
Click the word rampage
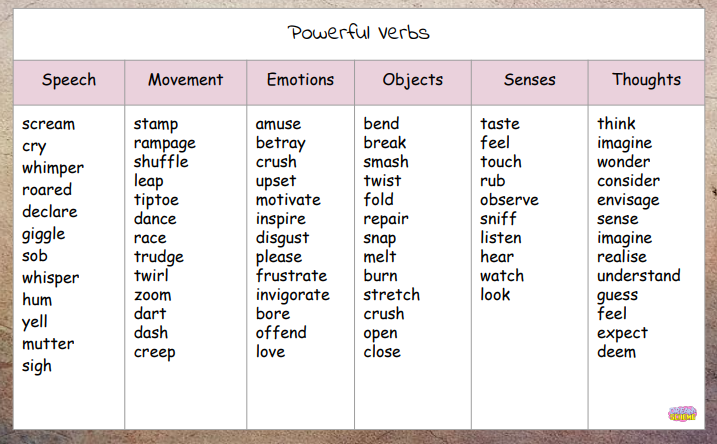(165, 143)
